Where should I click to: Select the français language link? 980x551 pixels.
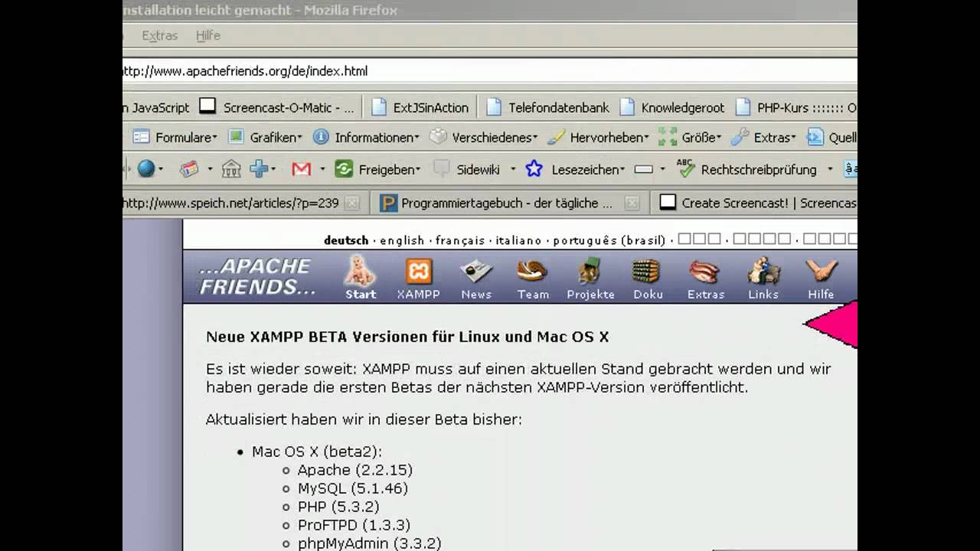[460, 240]
